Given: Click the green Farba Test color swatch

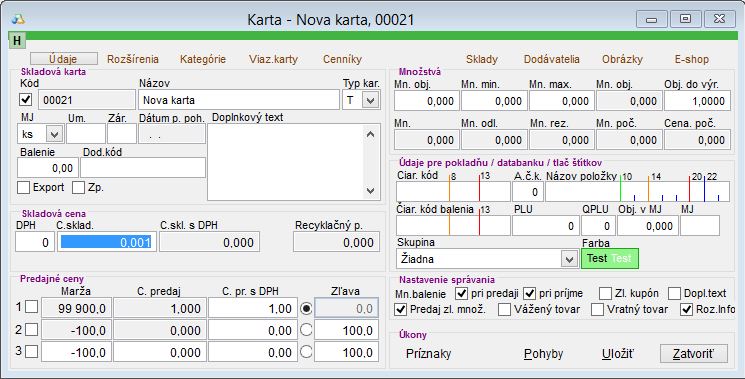Looking at the screenshot, I should pyautogui.click(x=610, y=258).
